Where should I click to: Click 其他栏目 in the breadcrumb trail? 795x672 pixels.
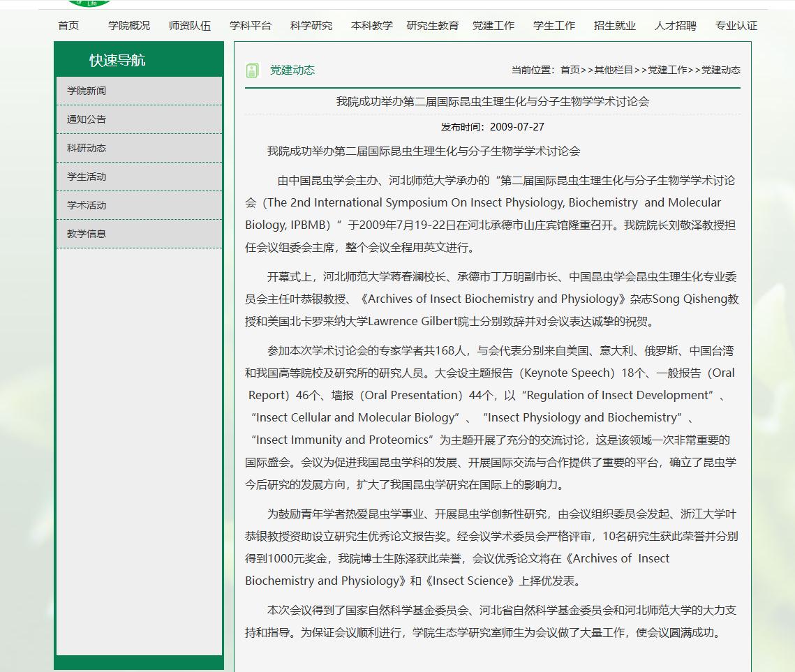coord(614,70)
